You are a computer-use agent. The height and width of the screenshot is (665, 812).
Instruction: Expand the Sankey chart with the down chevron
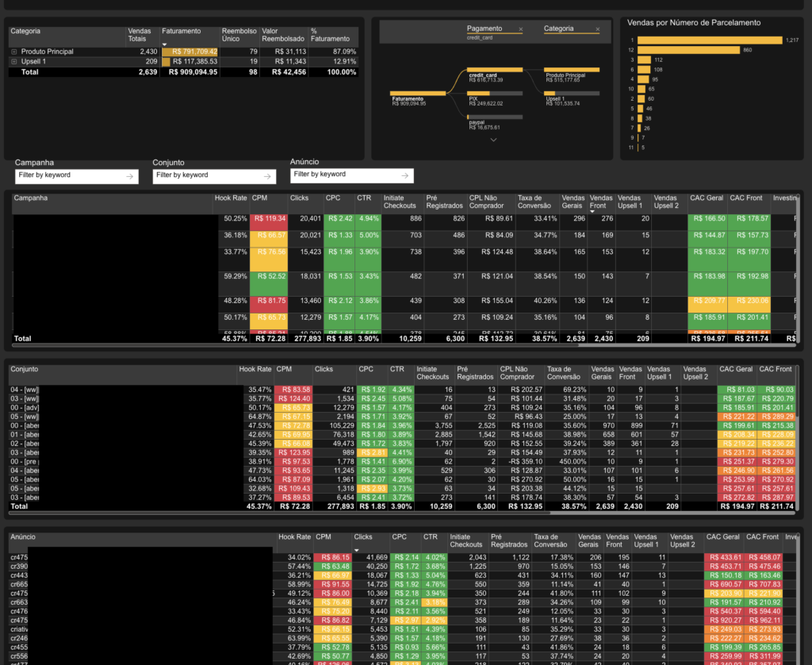click(493, 140)
